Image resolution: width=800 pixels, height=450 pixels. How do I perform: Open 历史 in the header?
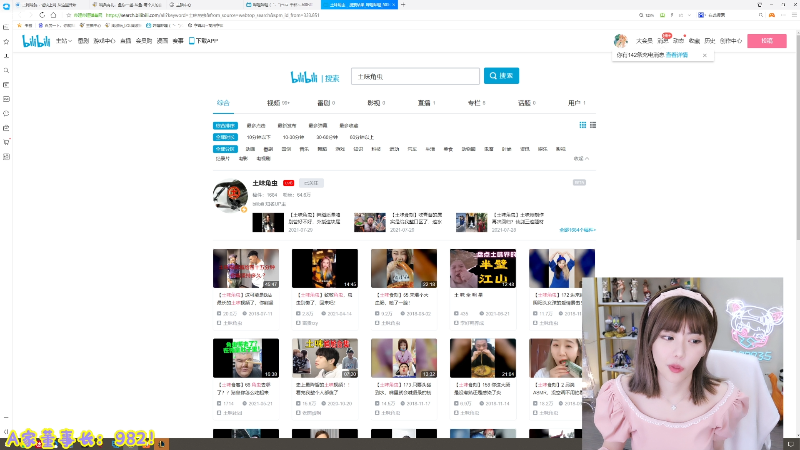(710, 41)
